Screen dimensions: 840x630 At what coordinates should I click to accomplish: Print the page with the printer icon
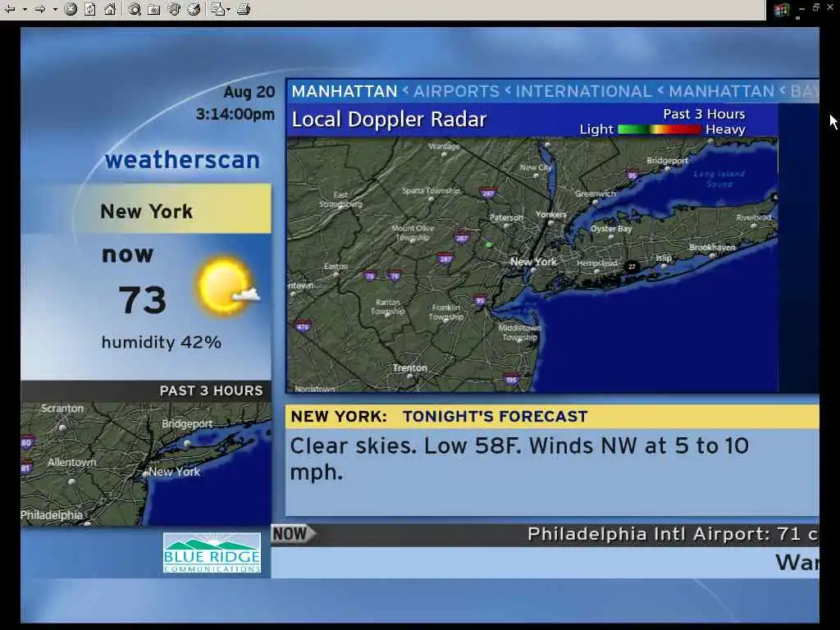pyautogui.click(x=244, y=9)
